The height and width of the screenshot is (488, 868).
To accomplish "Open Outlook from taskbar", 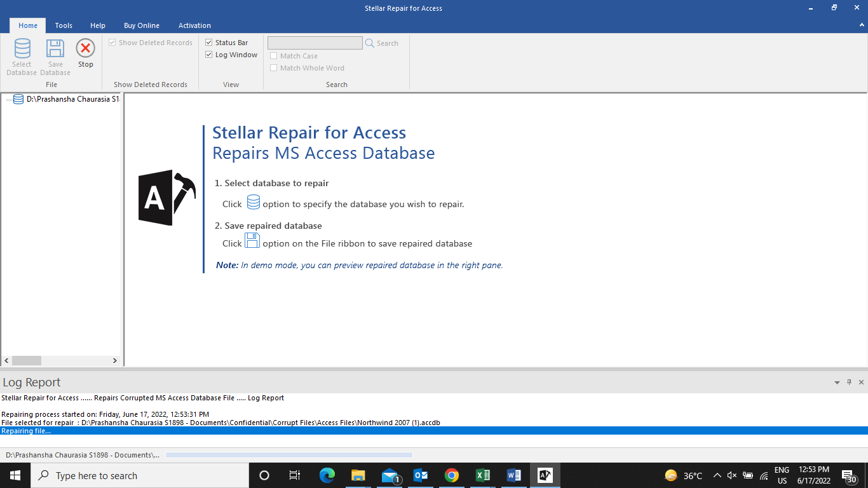I will pos(421,475).
